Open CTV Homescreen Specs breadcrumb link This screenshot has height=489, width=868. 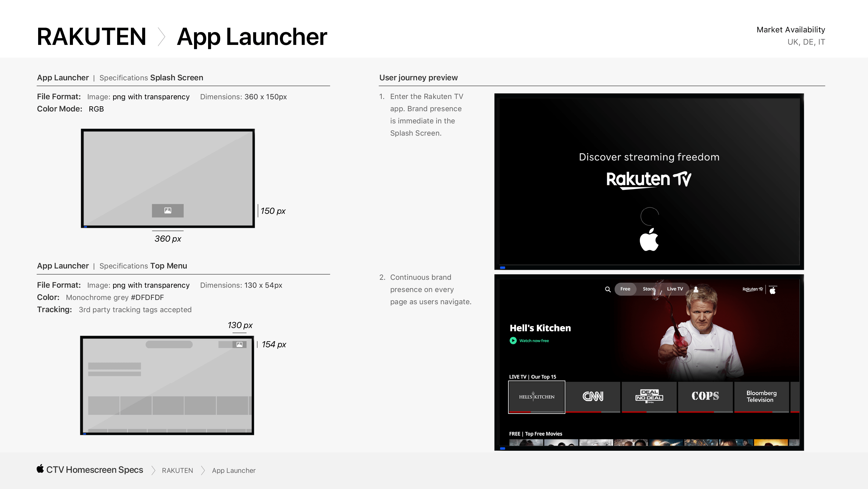(94, 470)
